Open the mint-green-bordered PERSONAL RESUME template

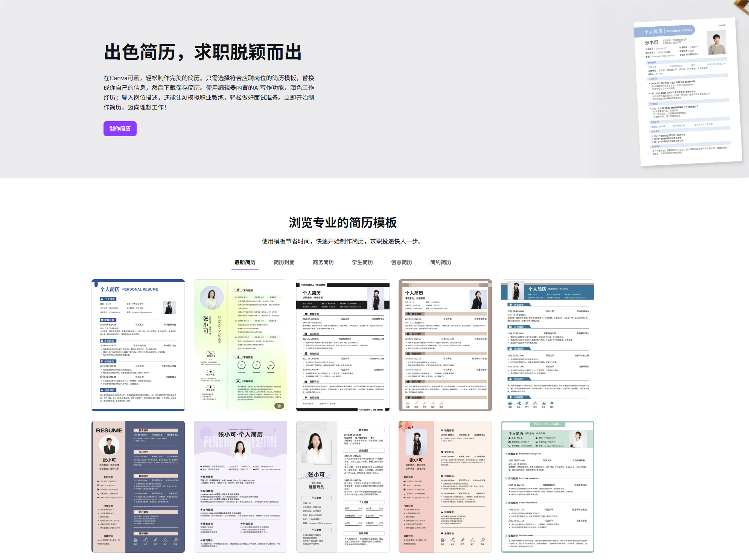[x=548, y=487]
